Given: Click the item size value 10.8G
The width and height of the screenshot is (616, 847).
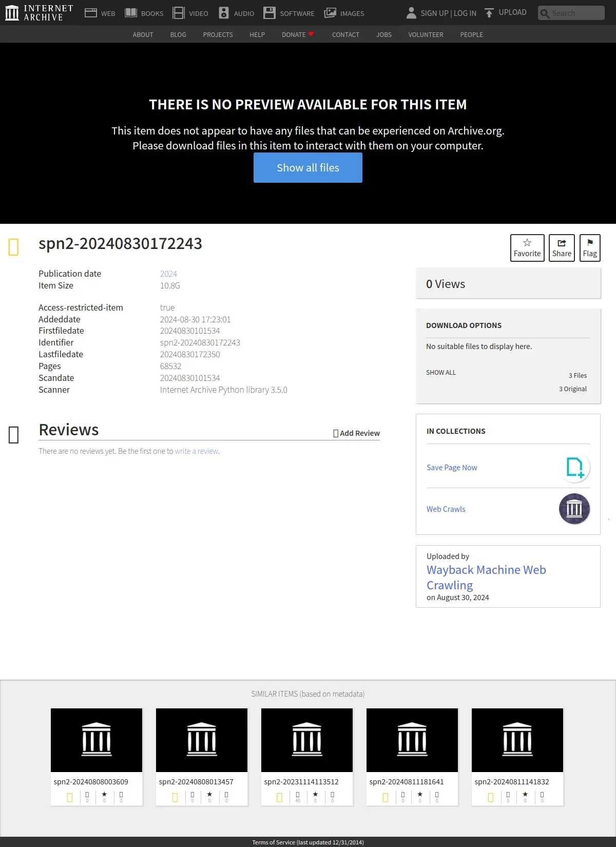Looking at the screenshot, I should tap(170, 286).
